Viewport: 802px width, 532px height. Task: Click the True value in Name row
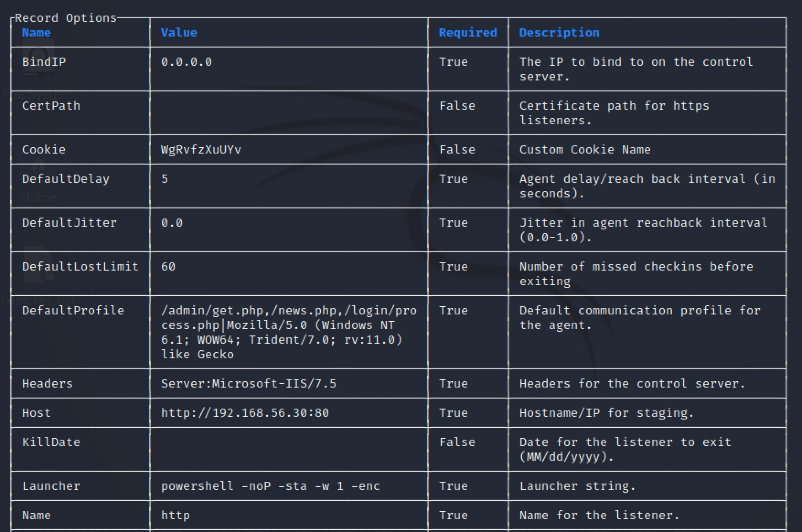pyautogui.click(x=454, y=515)
